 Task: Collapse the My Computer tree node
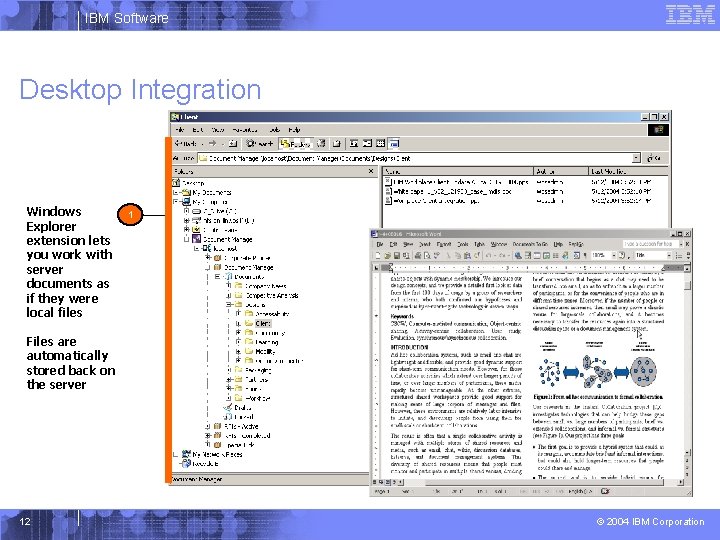(x=175, y=202)
